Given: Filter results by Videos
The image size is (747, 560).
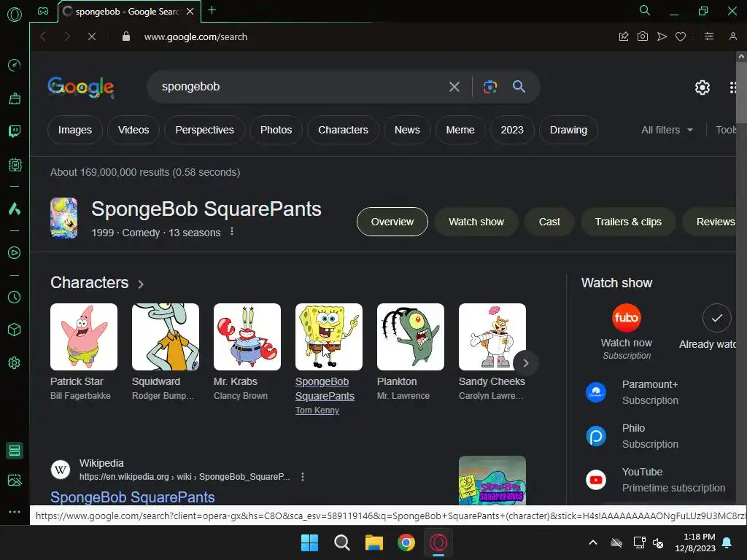Looking at the screenshot, I should [133, 130].
